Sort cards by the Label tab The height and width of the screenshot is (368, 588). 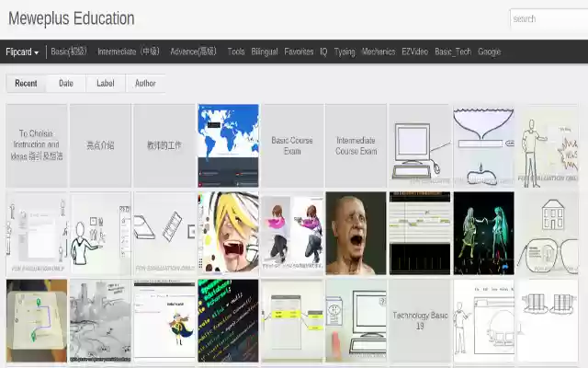pos(106,84)
